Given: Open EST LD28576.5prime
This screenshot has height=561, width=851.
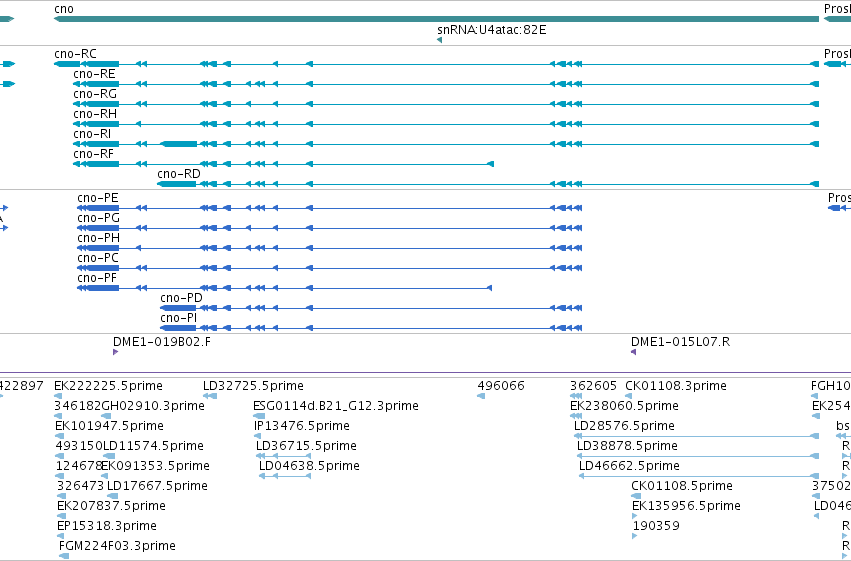Looking at the screenshot, I should pyautogui.click(x=624, y=426).
